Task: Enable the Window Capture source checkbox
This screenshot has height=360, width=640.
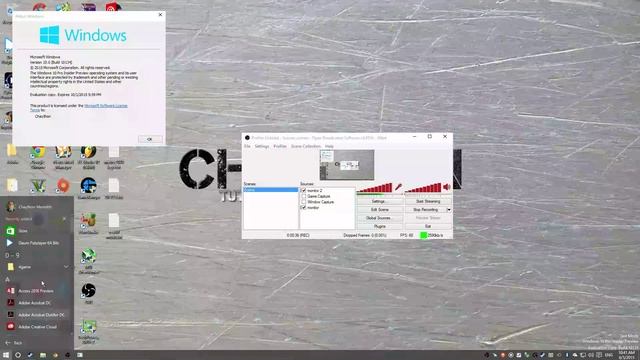Action: [x=303, y=202]
